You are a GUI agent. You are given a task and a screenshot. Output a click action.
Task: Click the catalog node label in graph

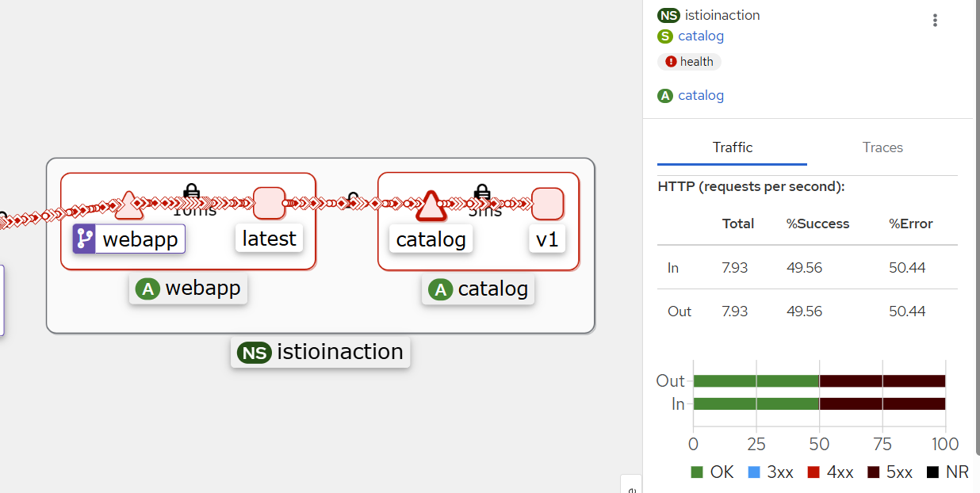(x=431, y=239)
